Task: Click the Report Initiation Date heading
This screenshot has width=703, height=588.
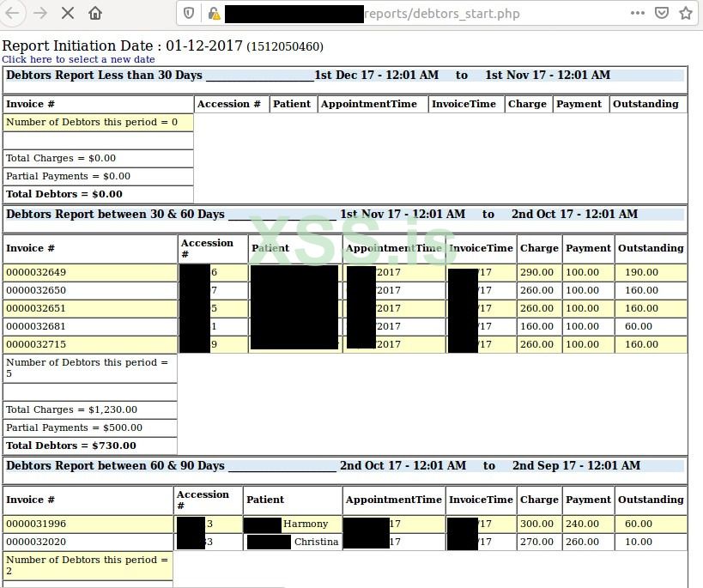Action: point(162,45)
